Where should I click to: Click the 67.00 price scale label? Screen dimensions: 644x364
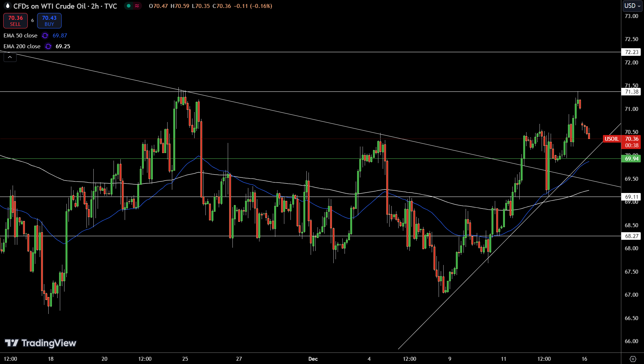tap(631, 295)
